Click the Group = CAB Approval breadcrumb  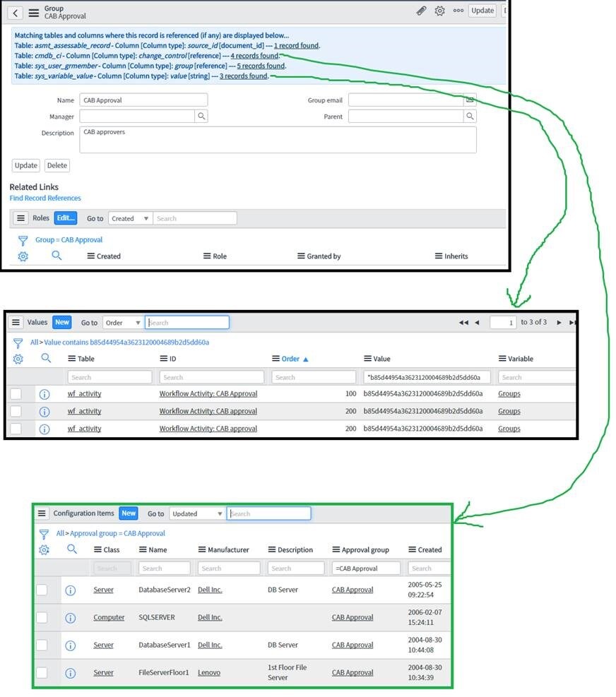(x=69, y=240)
